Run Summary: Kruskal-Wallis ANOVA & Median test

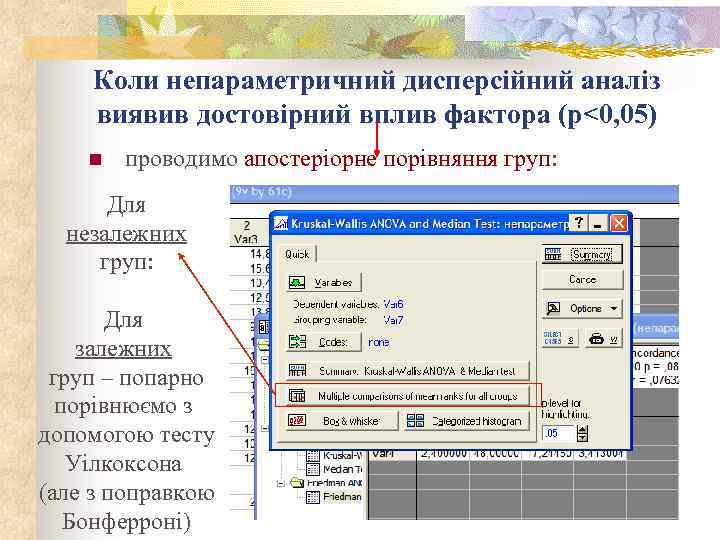point(408,371)
